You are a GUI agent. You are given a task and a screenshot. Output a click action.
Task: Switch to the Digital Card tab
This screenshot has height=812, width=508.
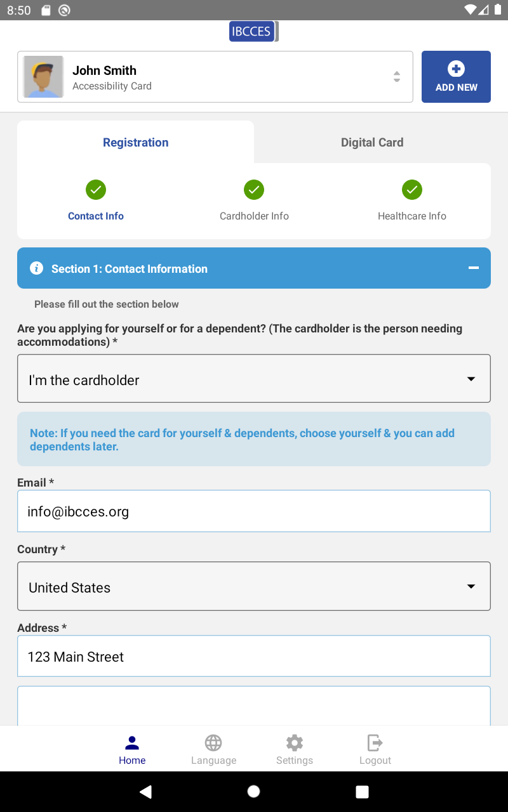tap(372, 142)
